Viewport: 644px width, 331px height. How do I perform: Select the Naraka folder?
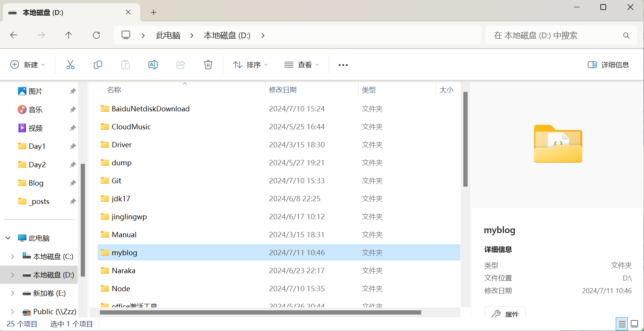click(279, 271)
